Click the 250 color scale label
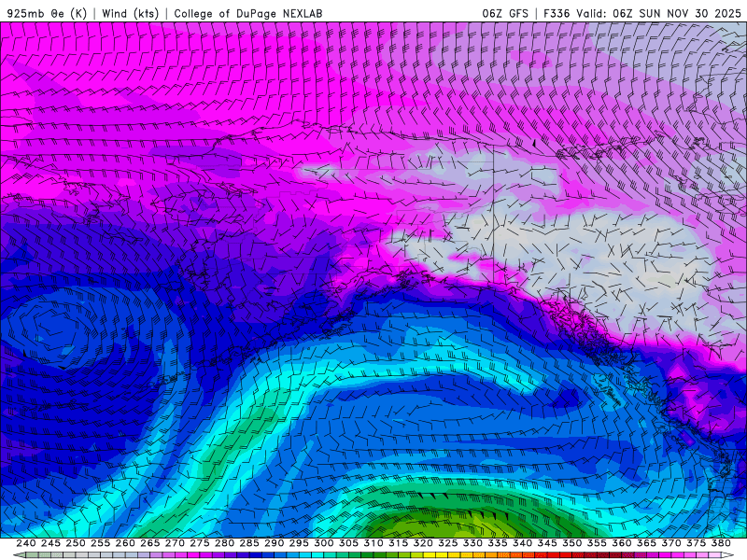 (x=76, y=543)
